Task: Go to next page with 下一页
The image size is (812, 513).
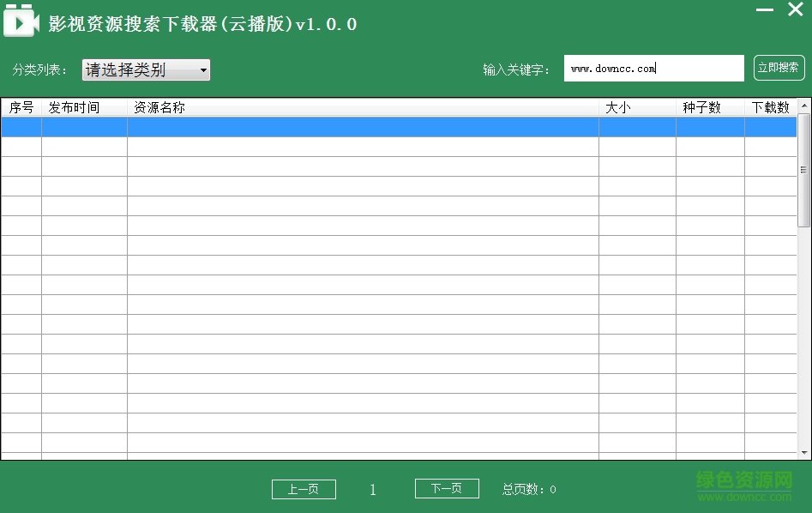Action: click(447, 488)
